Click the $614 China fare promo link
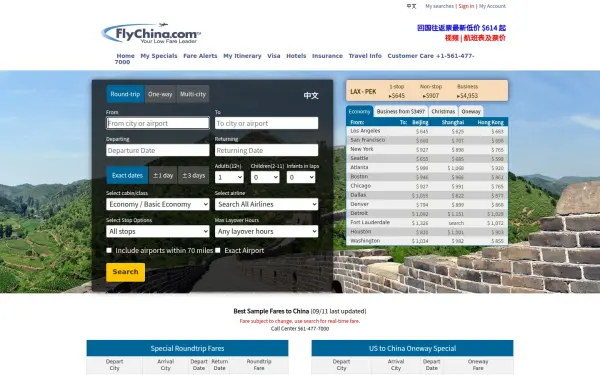600x375 pixels. [461, 28]
